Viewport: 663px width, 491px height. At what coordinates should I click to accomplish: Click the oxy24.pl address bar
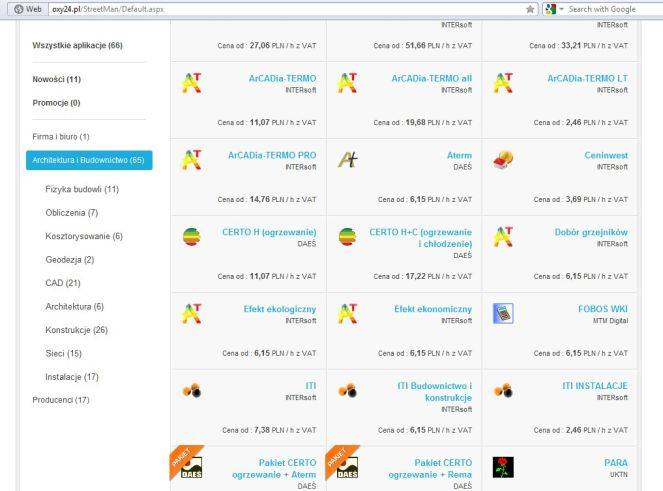pyautogui.click(x=293, y=9)
